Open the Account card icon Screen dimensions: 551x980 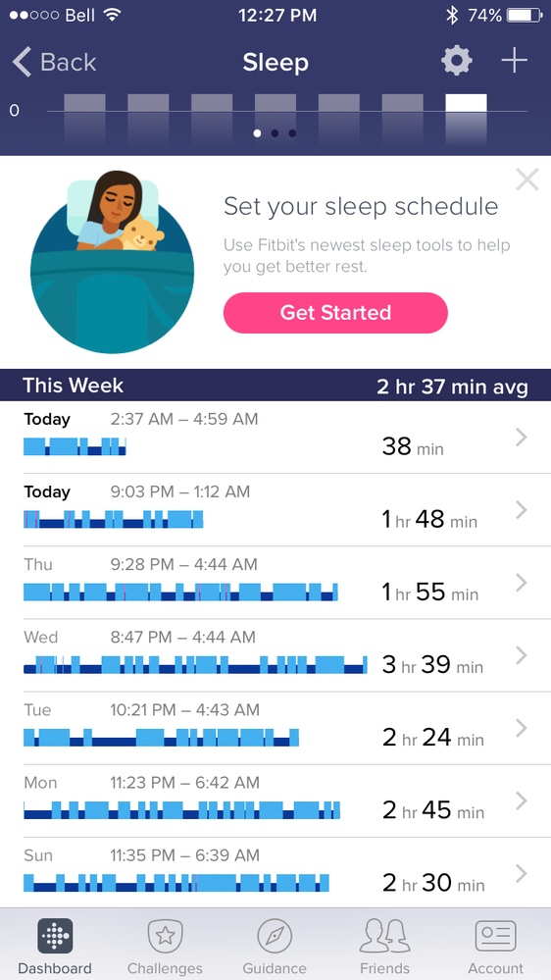(495, 936)
